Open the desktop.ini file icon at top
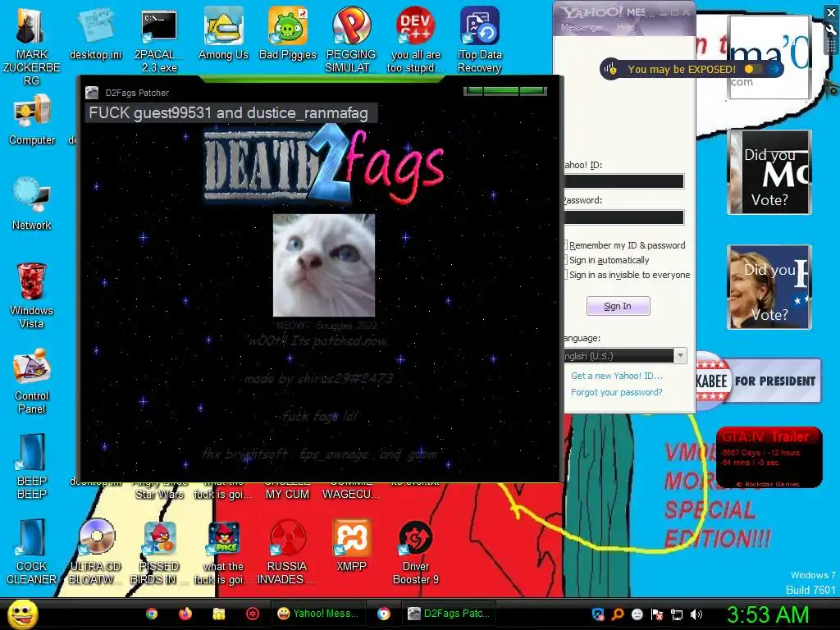Screen dimensions: 840x630 [96, 34]
